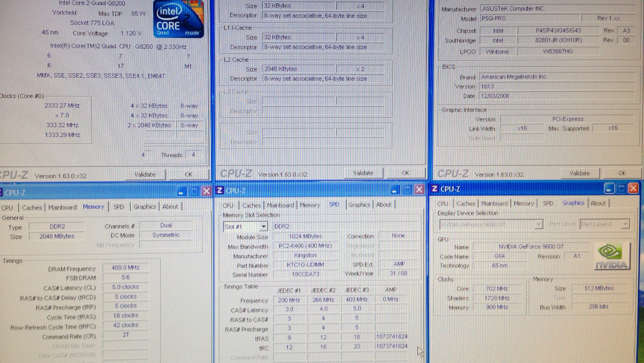The height and width of the screenshot is (363, 644).
Task: Open the Perf Level dropdown
Action: 625,224
